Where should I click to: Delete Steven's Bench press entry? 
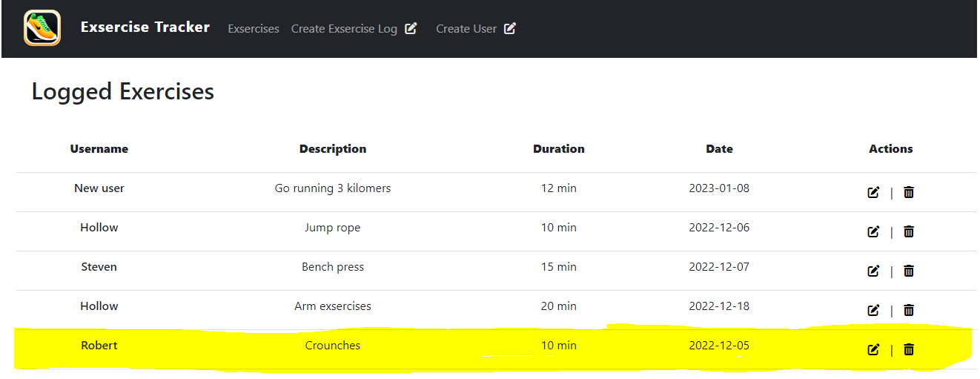pyautogui.click(x=909, y=271)
